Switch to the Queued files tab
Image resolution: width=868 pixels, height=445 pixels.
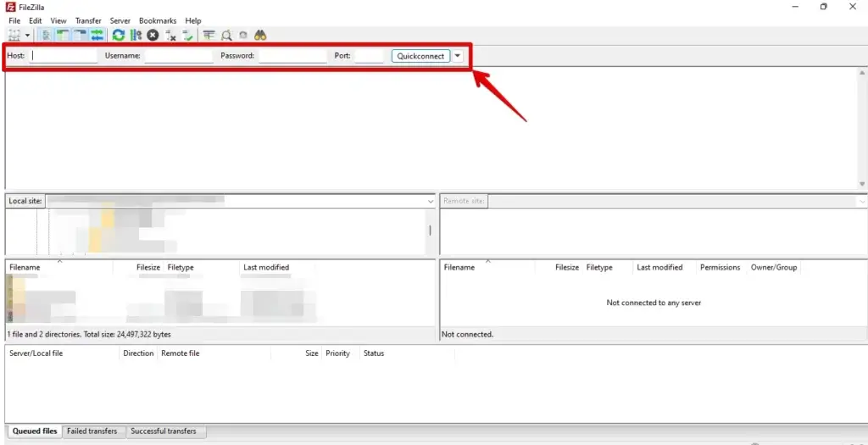tap(35, 431)
